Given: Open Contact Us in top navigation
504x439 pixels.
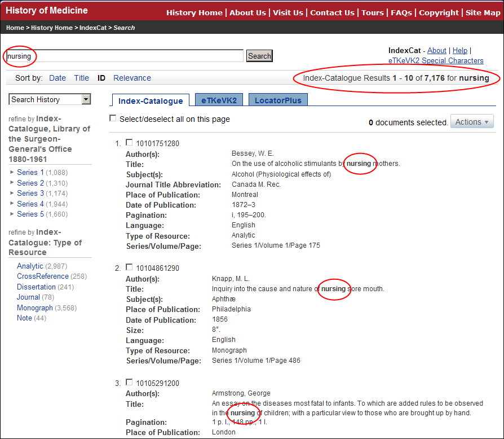Looking at the screenshot, I should [x=332, y=12].
